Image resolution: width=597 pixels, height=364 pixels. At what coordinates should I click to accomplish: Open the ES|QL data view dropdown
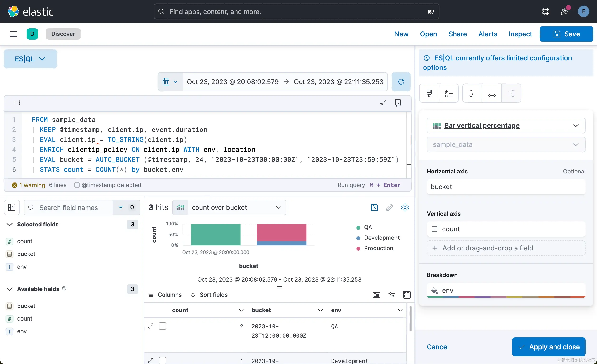[30, 59]
